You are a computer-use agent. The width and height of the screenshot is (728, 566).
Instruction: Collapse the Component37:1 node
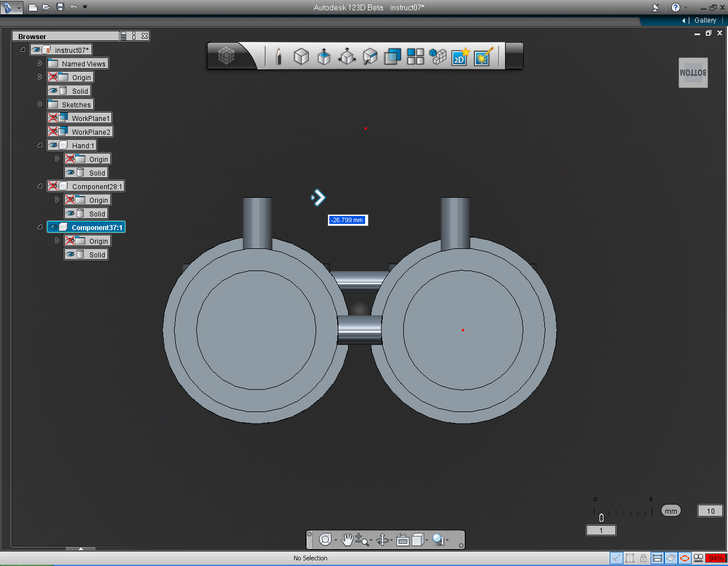tap(40, 227)
